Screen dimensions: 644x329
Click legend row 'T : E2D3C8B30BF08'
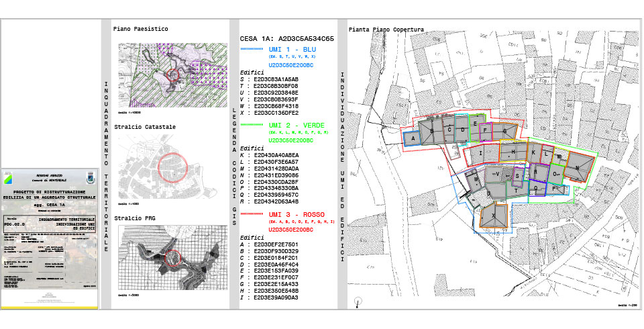[x=270, y=86]
